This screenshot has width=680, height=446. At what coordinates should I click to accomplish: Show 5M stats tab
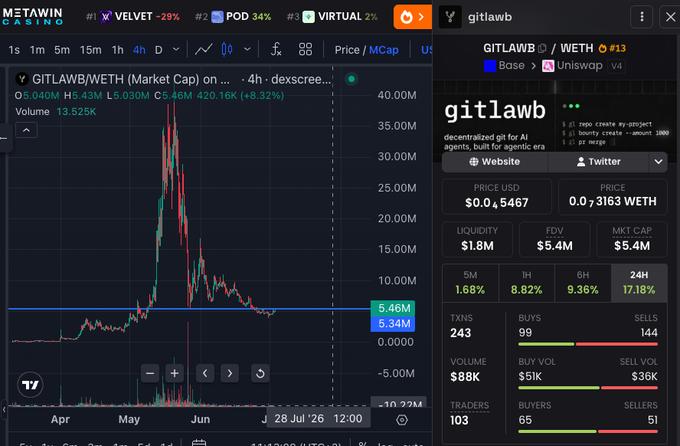[x=470, y=282]
